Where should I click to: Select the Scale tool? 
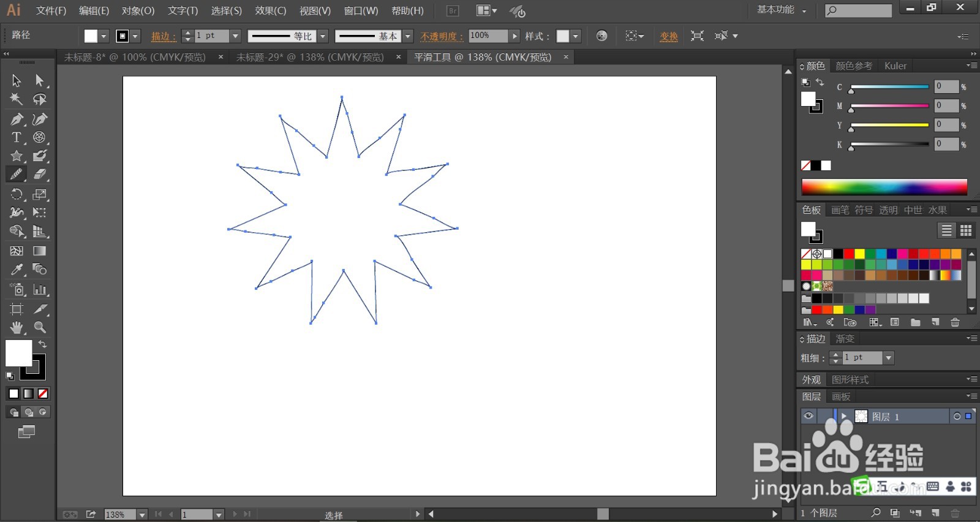tap(39, 194)
